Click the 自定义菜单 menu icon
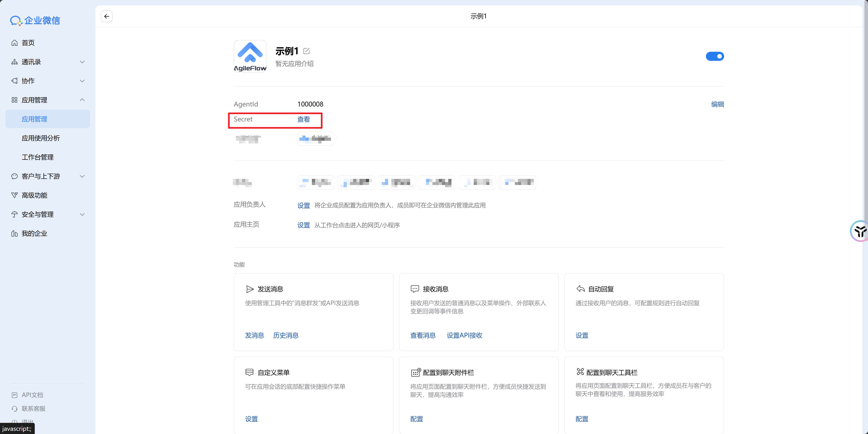This screenshot has width=868, height=434. point(249,372)
